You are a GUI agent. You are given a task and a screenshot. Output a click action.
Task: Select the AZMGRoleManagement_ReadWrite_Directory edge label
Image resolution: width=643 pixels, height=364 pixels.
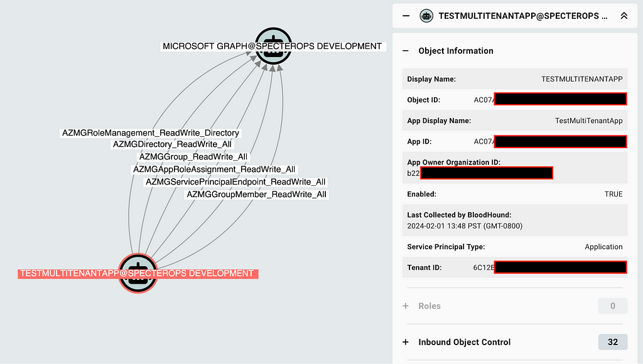(x=151, y=133)
